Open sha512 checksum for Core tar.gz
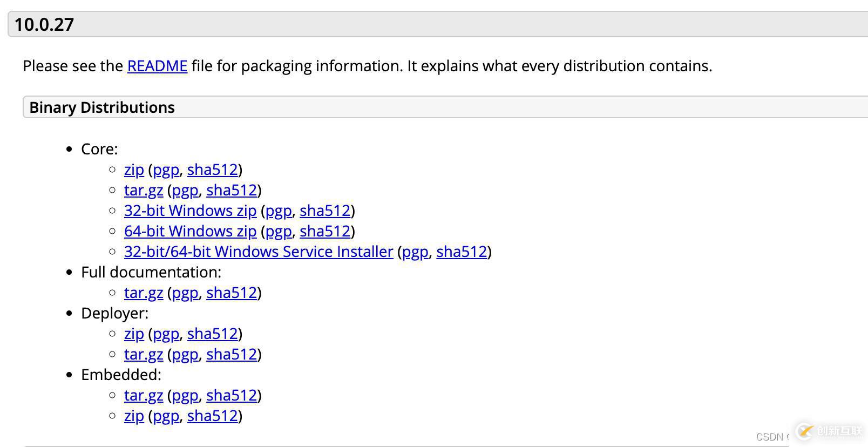868x447 pixels. click(x=232, y=190)
